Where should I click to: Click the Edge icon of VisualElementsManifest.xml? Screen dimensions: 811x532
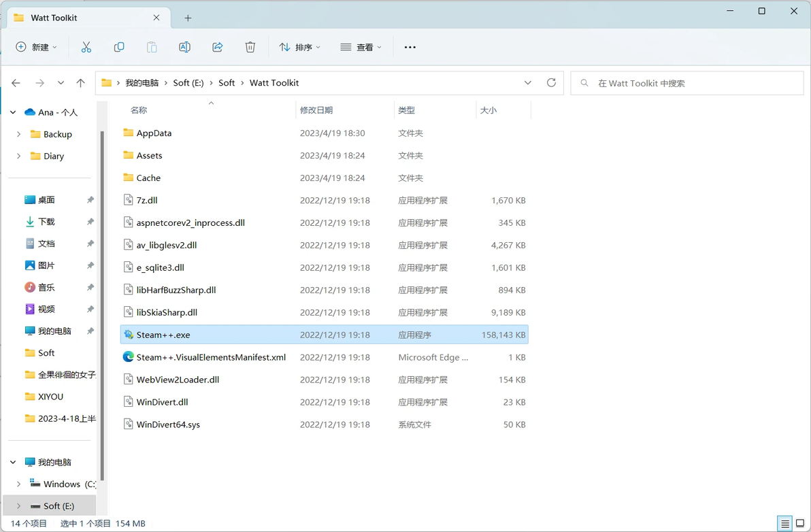click(129, 356)
